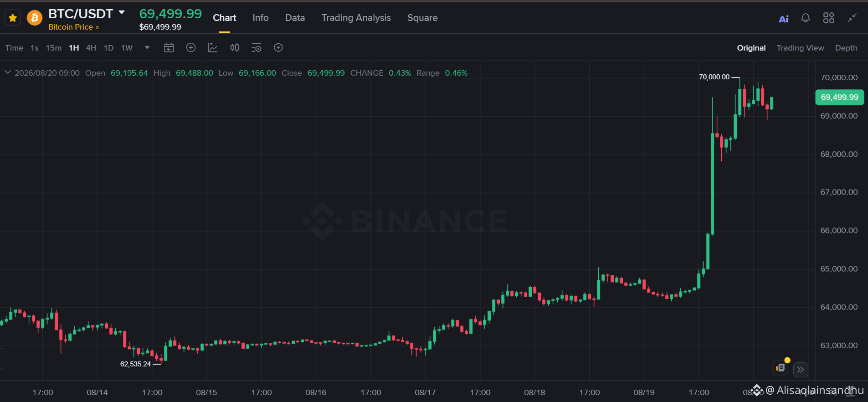Screen dimensions: 868x402
Task: Select the 1D interval
Action: (x=108, y=48)
